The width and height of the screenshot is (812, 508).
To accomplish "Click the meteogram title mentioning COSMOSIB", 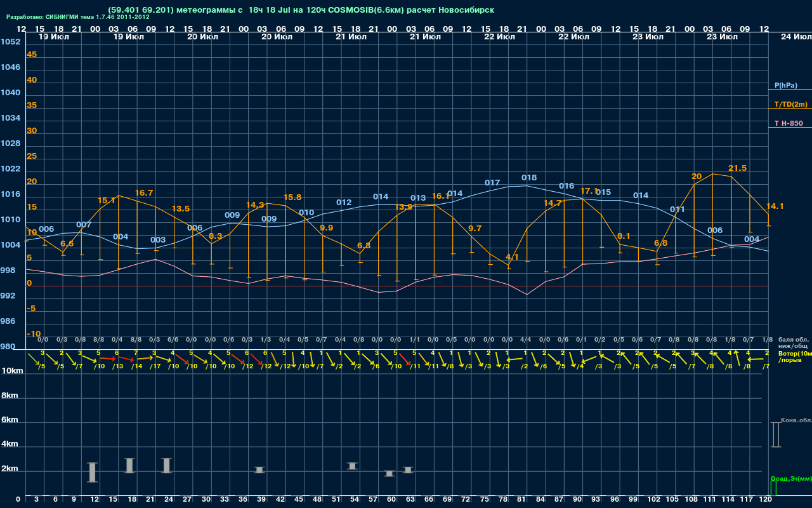I will point(301,10).
